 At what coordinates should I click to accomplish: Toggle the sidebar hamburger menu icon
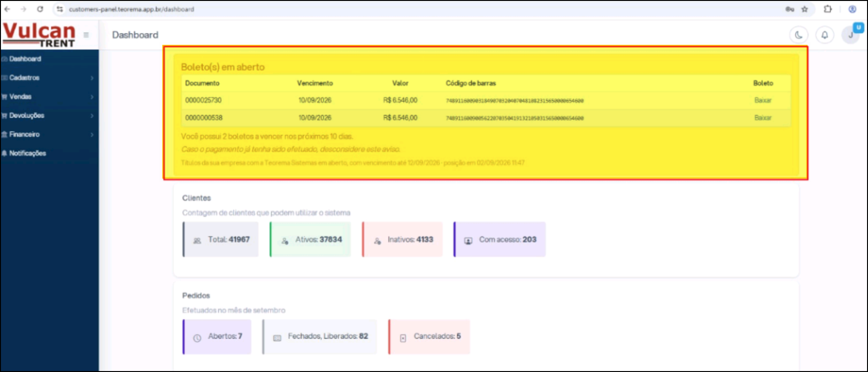86,35
